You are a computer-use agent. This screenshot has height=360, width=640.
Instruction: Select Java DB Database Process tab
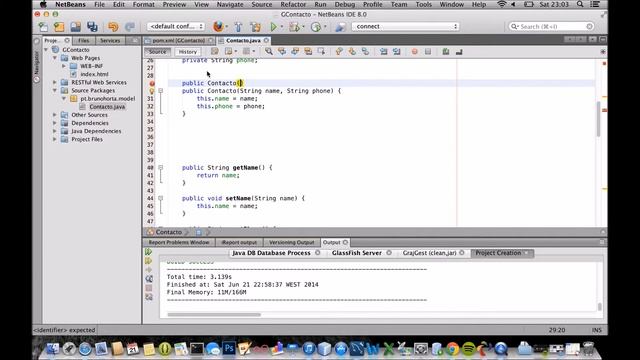271,253
